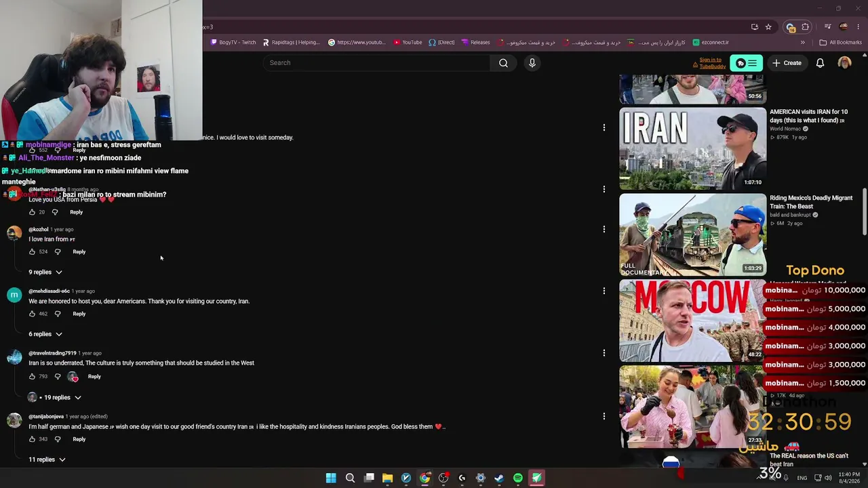Open options menu for @travelntrading7919 comment
The image size is (868, 488).
pos(604,352)
